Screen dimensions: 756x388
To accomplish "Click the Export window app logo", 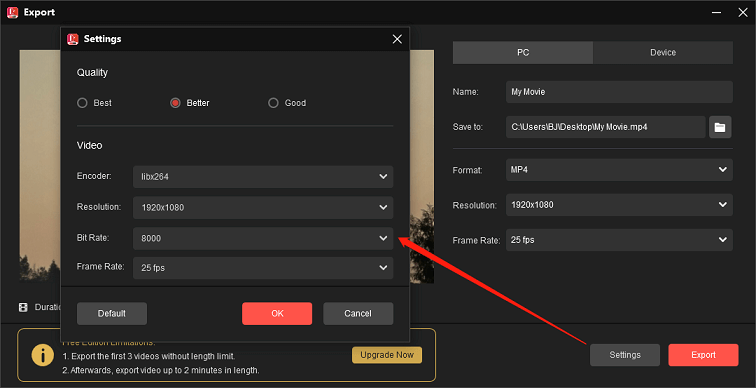I will click(13, 13).
